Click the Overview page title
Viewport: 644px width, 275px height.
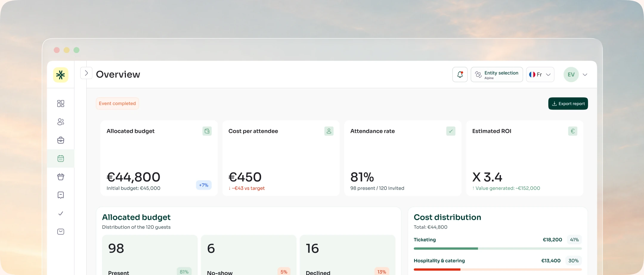coord(118,74)
